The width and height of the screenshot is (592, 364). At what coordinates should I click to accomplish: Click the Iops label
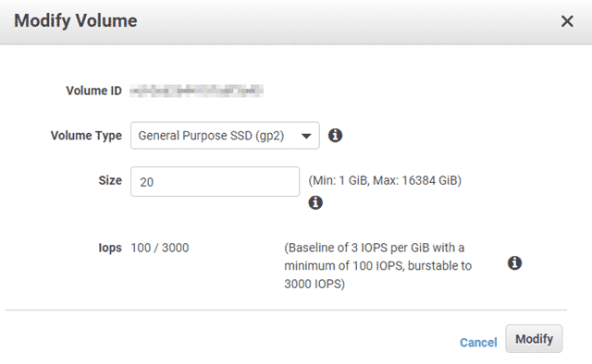coord(110,248)
